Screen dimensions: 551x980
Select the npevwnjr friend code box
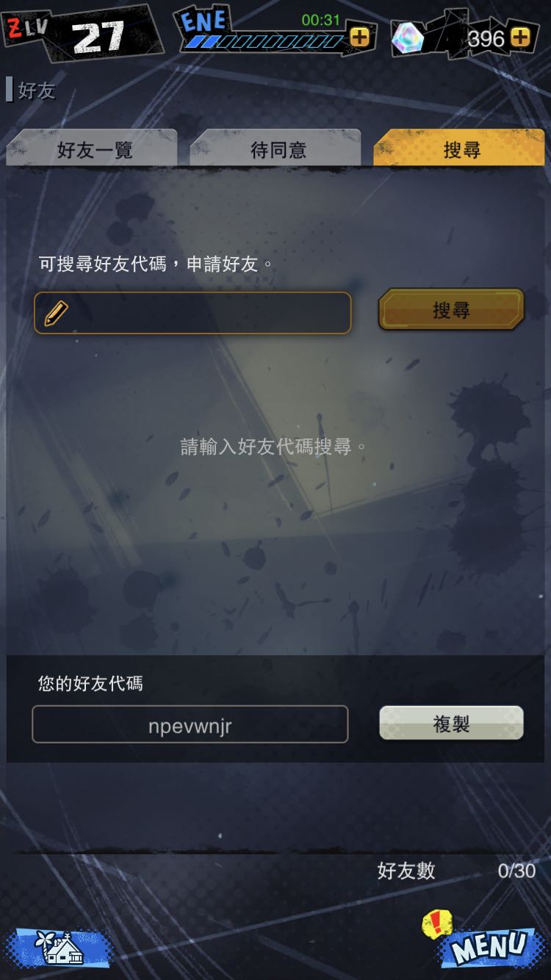coord(190,724)
